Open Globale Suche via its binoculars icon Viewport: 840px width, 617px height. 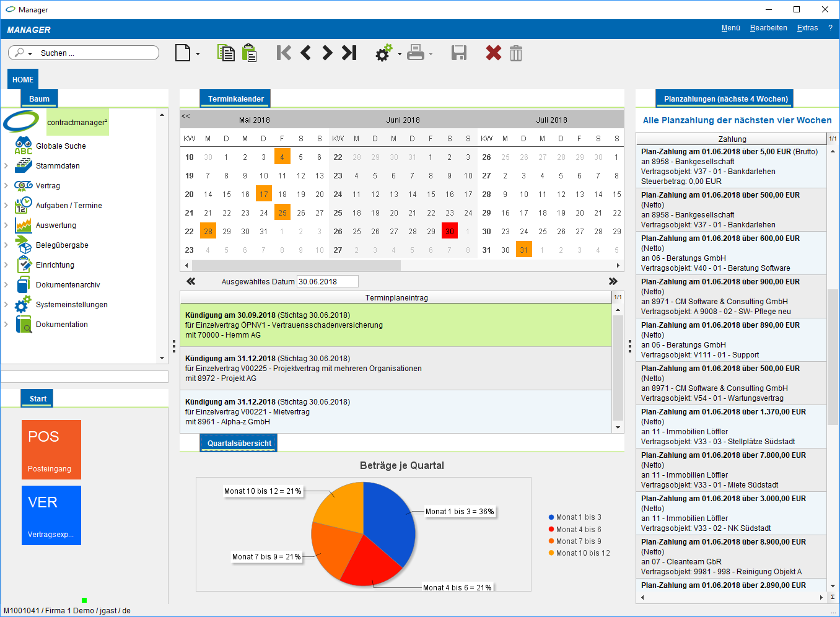[x=24, y=146]
